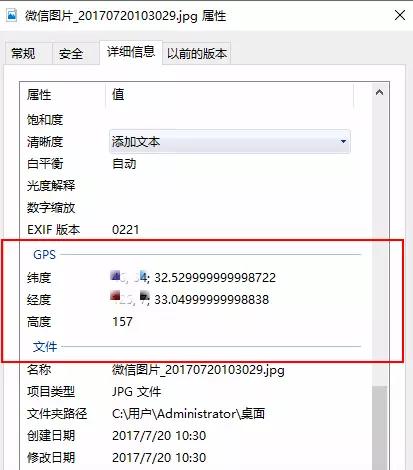
Task: Click the 添加文本 combo box field
Action: coord(230,142)
